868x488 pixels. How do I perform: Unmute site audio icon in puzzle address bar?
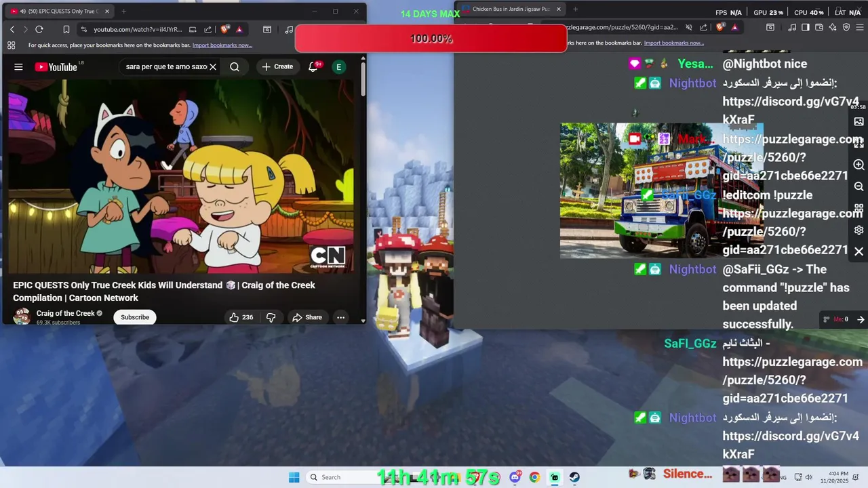(x=689, y=27)
